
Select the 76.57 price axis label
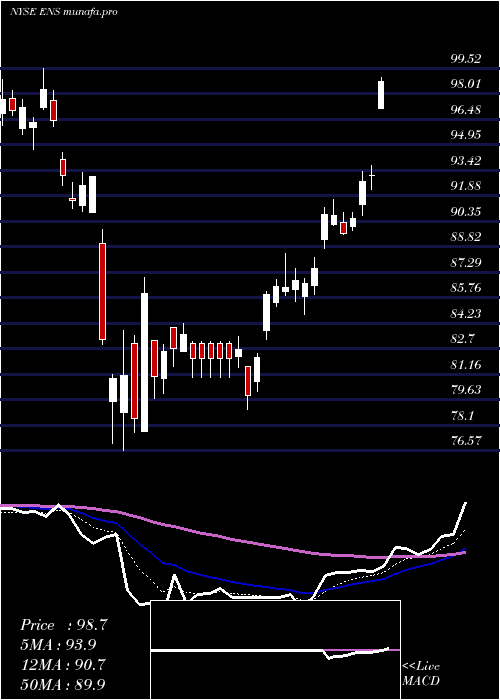click(x=466, y=442)
